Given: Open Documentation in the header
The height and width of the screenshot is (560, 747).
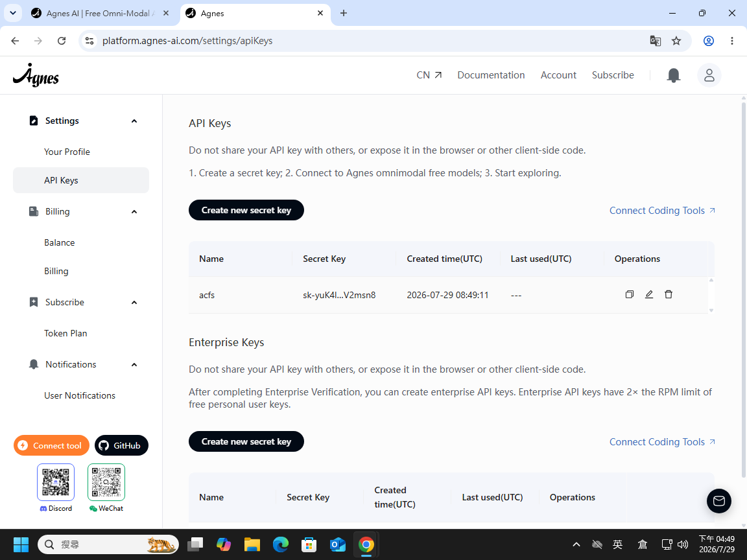Looking at the screenshot, I should click(x=491, y=75).
